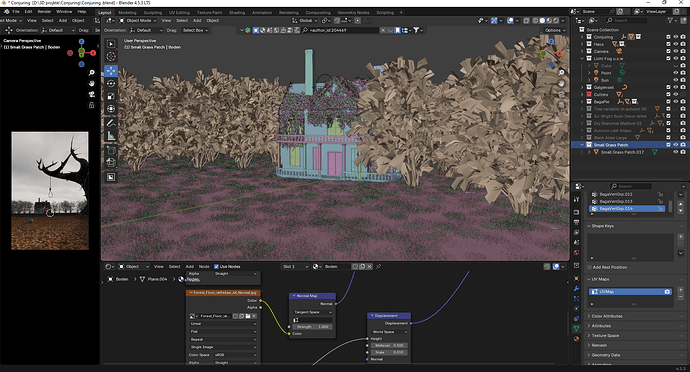Open the File menu

click(16, 11)
